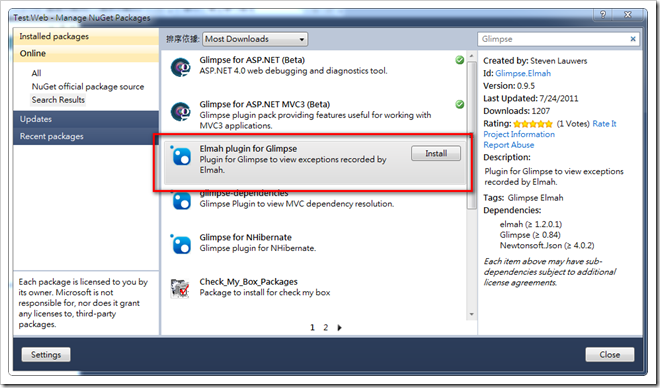The height and width of the screenshot is (388, 660).
Task: Click the package list scrollbar thumb
Action: point(471,135)
